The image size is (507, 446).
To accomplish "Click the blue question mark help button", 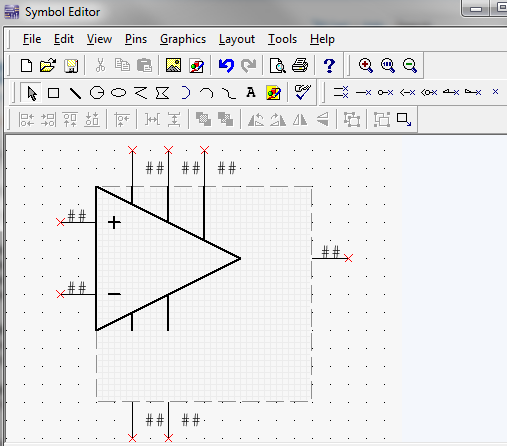I will [x=329, y=65].
